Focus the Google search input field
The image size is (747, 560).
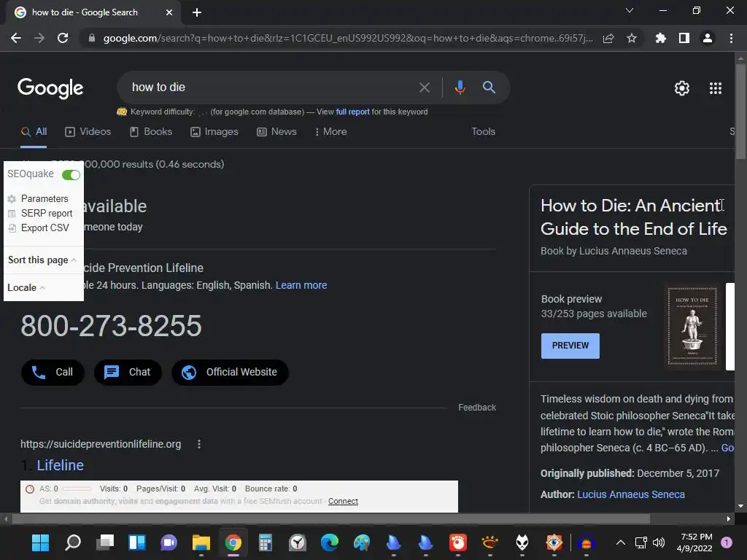pyautogui.click(x=271, y=87)
